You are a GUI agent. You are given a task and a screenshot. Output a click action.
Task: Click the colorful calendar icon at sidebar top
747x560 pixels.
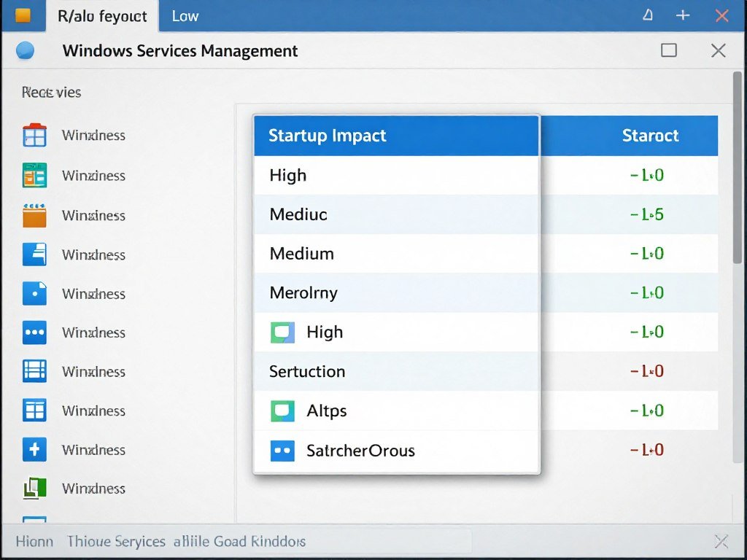(34, 135)
